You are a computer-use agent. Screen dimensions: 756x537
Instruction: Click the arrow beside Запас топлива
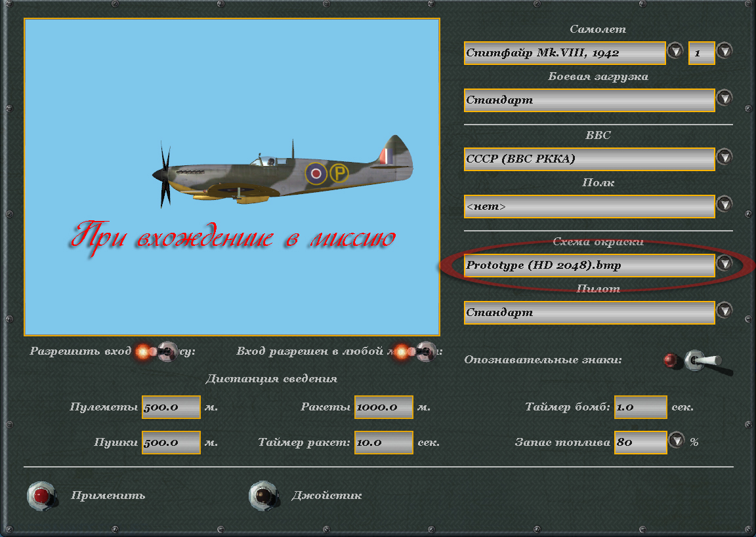pyautogui.click(x=677, y=441)
